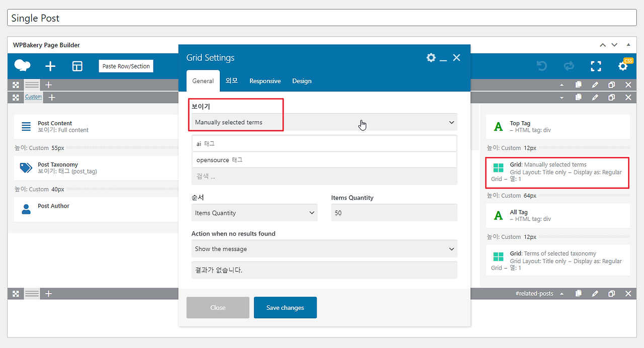Close the Grid Settings dialog with the X

pos(457,58)
